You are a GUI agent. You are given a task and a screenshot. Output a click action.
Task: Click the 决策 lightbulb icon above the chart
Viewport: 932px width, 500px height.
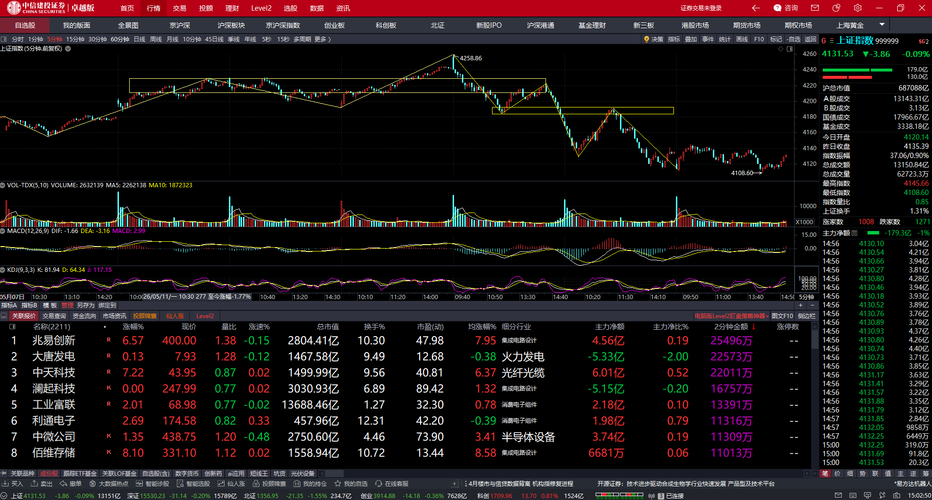tap(646, 39)
